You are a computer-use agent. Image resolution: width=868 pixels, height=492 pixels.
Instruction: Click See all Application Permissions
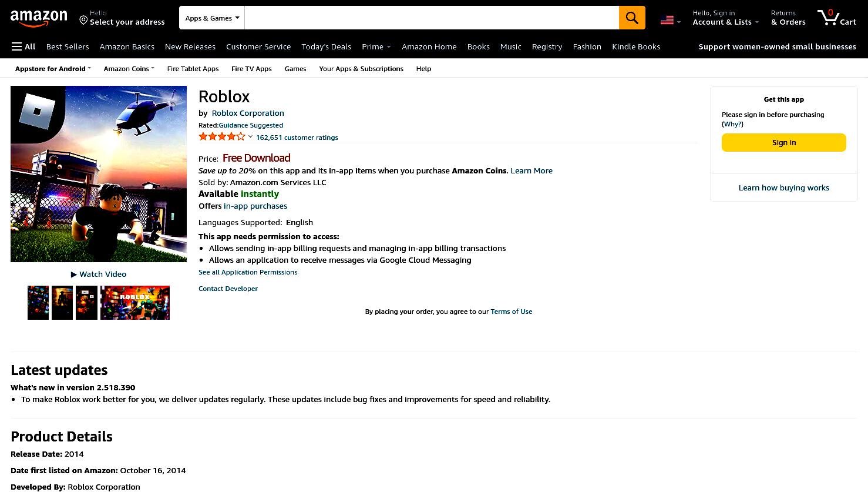[248, 272]
